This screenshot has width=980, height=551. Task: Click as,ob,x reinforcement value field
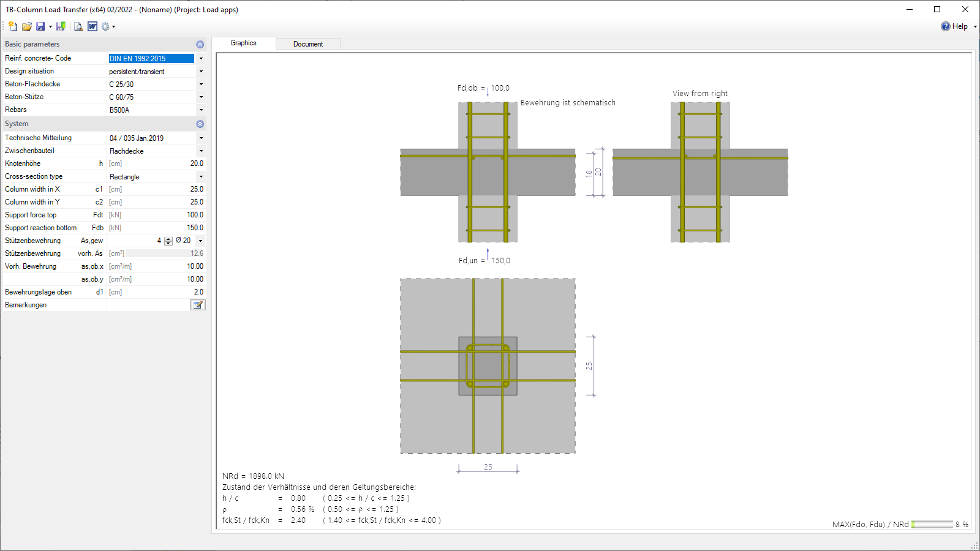click(x=156, y=266)
